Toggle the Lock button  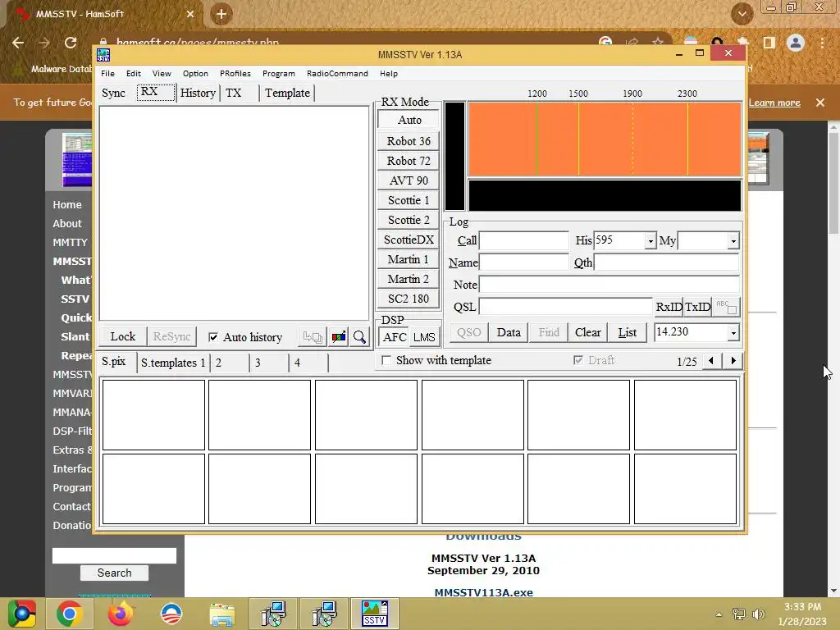point(123,336)
